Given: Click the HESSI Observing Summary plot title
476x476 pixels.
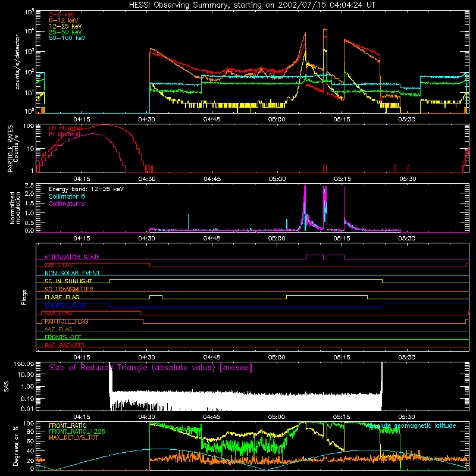Looking at the screenshot, I should (252, 5).
